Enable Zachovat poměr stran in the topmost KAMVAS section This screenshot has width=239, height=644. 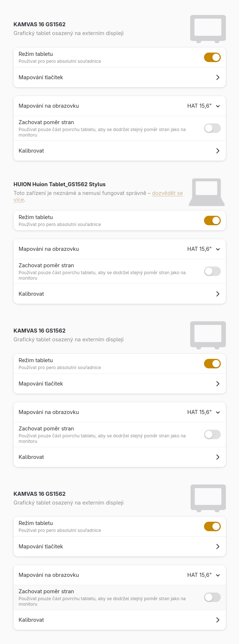212,128
